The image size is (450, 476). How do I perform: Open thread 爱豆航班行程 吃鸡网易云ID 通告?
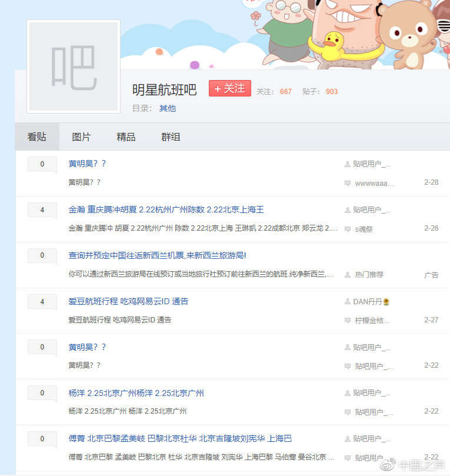(x=128, y=301)
